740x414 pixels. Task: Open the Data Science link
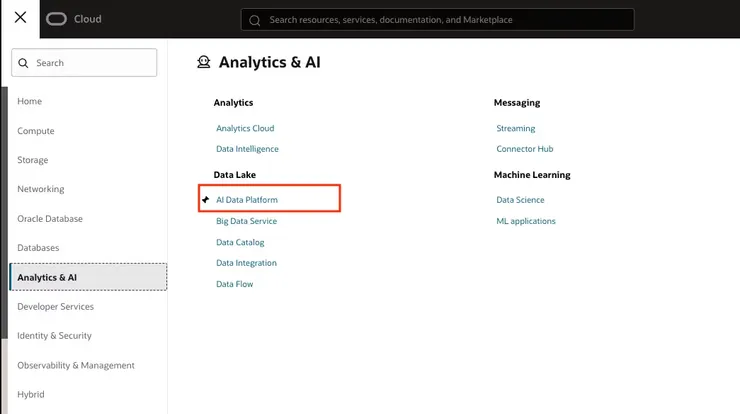pos(520,200)
